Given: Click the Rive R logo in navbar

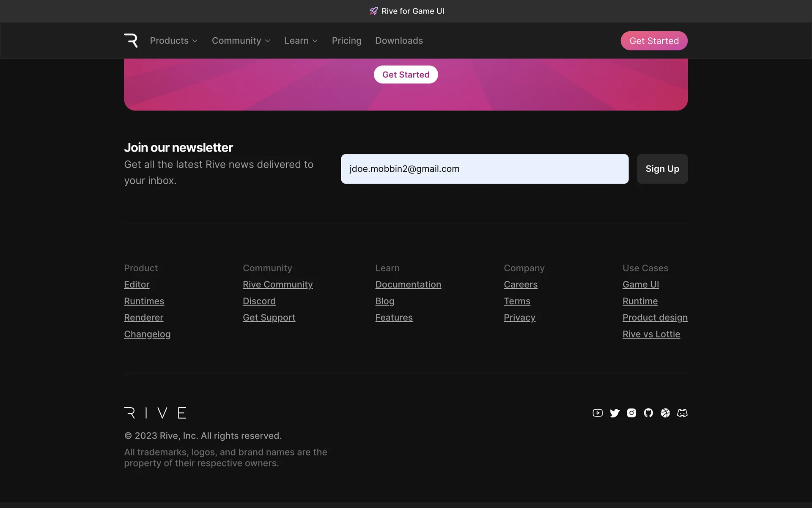Looking at the screenshot, I should pyautogui.click(x=131, y=41).
